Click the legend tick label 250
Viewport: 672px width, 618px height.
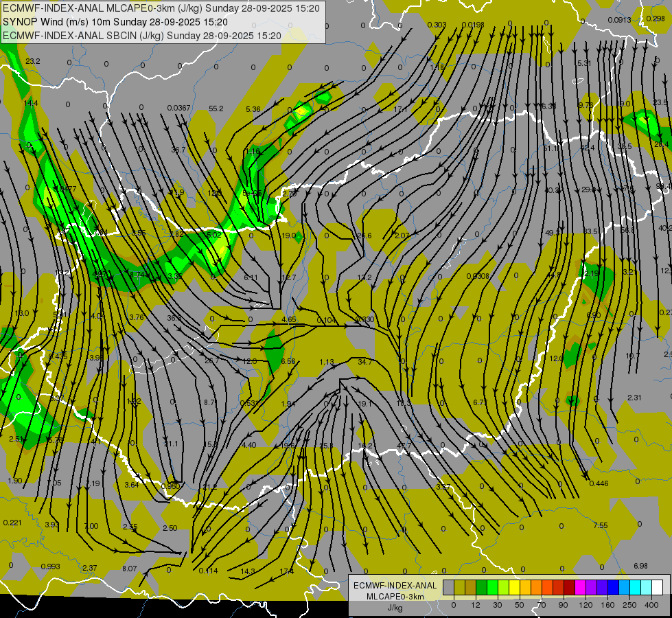click(629, 605)
